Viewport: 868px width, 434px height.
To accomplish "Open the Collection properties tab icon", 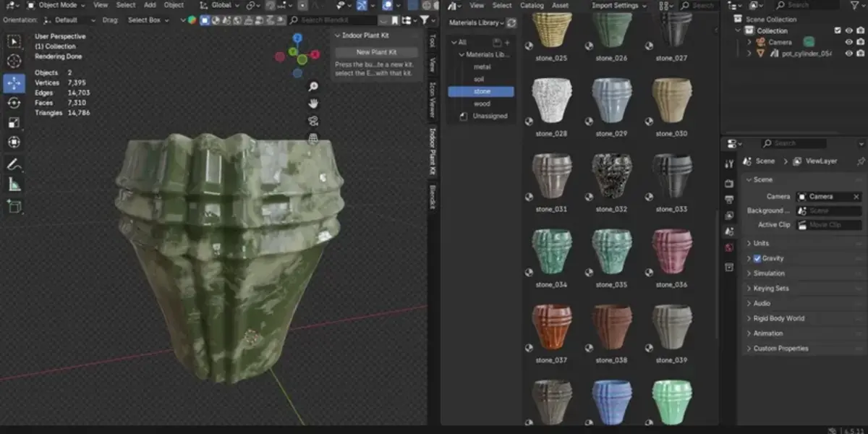I will click(730, 268).
